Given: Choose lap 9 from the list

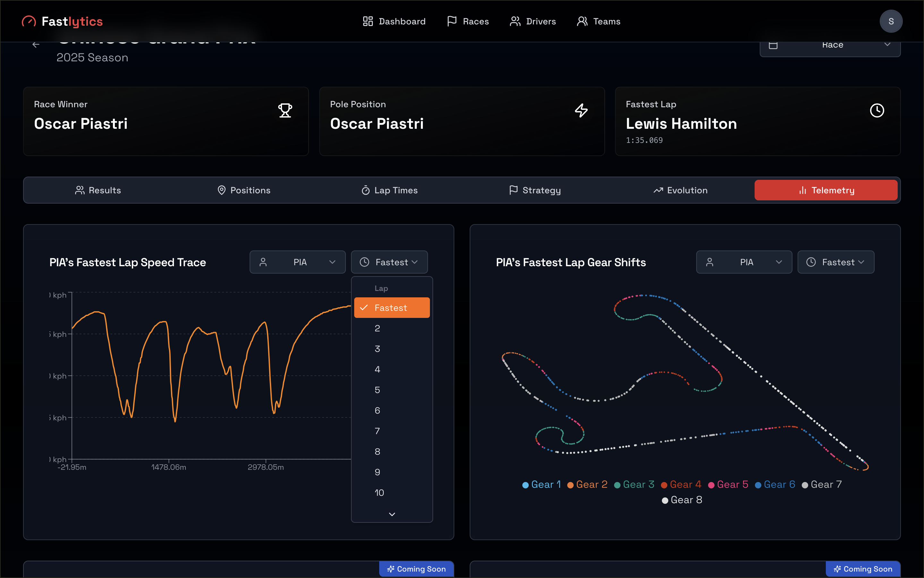Looking at the screenshot, I should (392, 472).
